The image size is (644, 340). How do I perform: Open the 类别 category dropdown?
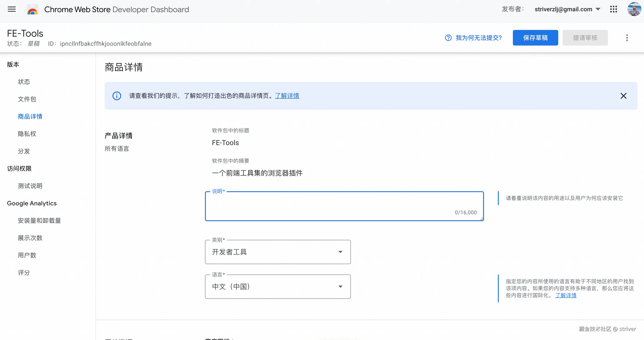click(278, 252)
